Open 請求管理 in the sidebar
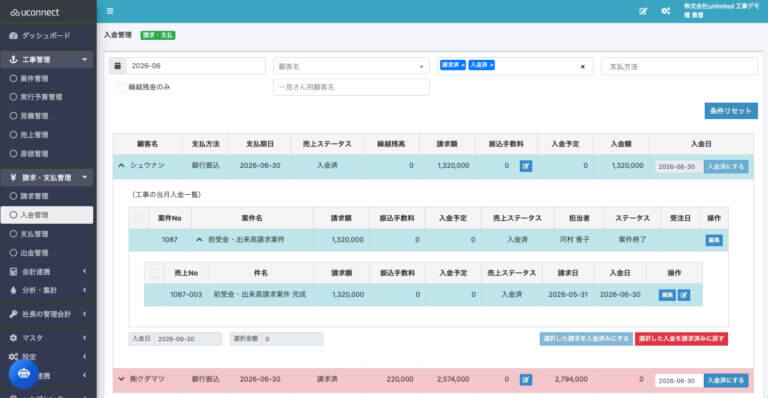 tap(47, 196)
